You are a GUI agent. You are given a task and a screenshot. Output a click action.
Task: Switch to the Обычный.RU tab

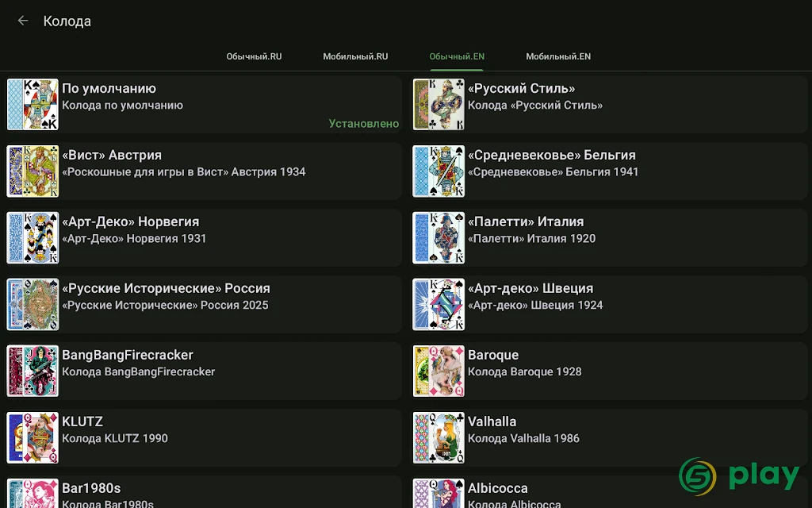point(254,56)
